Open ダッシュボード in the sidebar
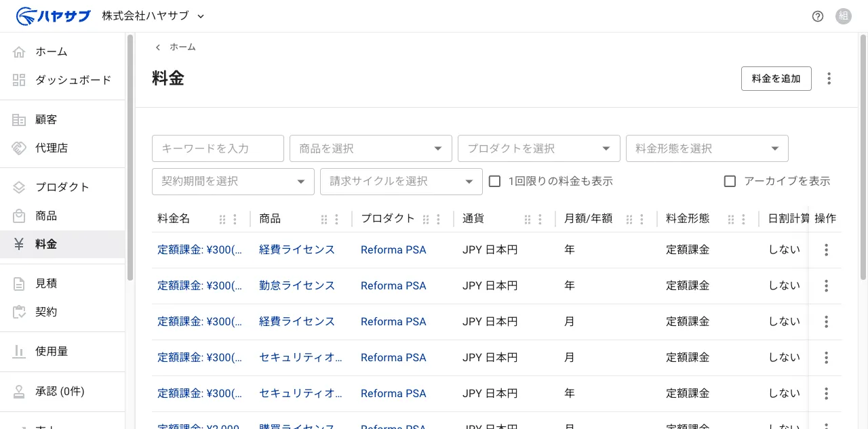 (62, 80)
